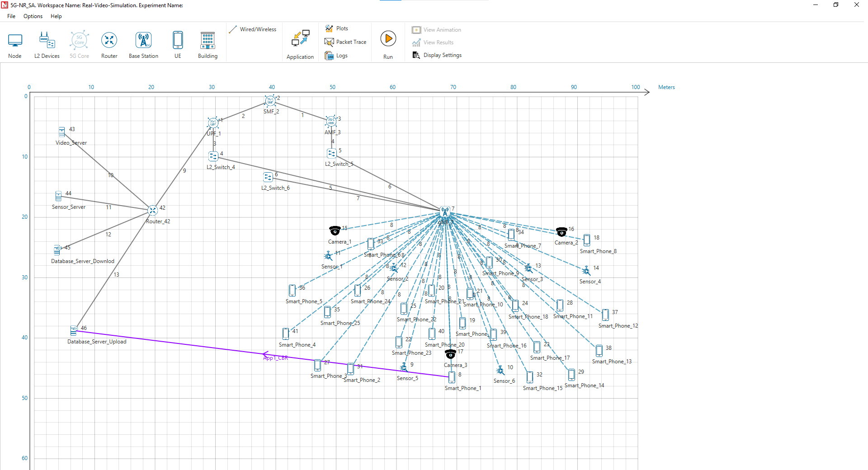This screenshot has width=868, height=470.
Task: Open the Logs option
Action: 336,56
